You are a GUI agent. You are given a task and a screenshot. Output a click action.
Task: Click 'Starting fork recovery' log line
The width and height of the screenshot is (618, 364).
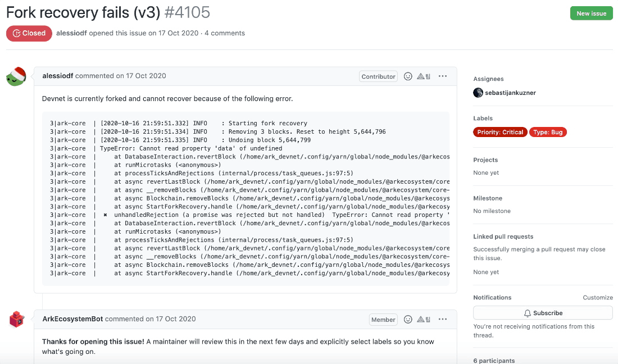pyautogui.click(x=179, y=124)
